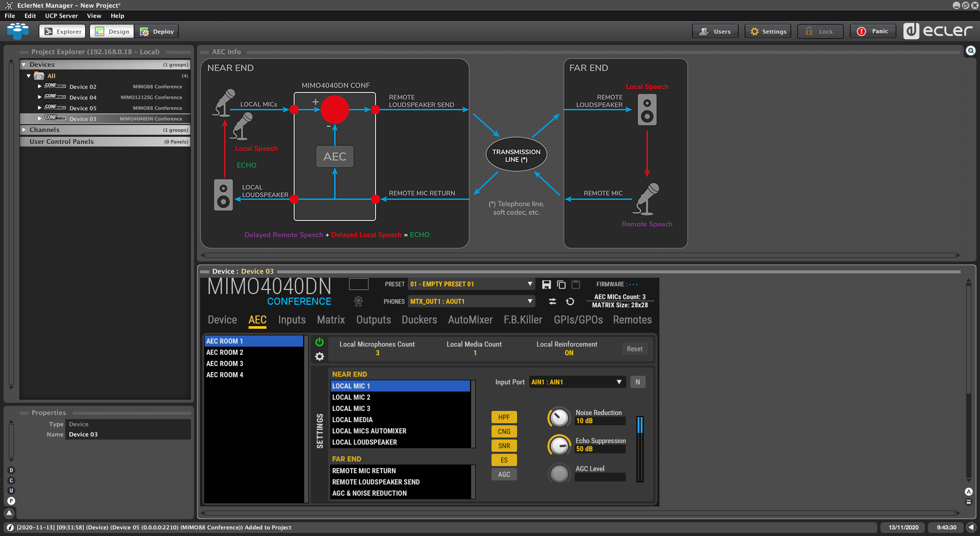The height and width of the screenshot is (536, 980).
Task: Toggle the N button next to Input Port
Action: point(638,382)
